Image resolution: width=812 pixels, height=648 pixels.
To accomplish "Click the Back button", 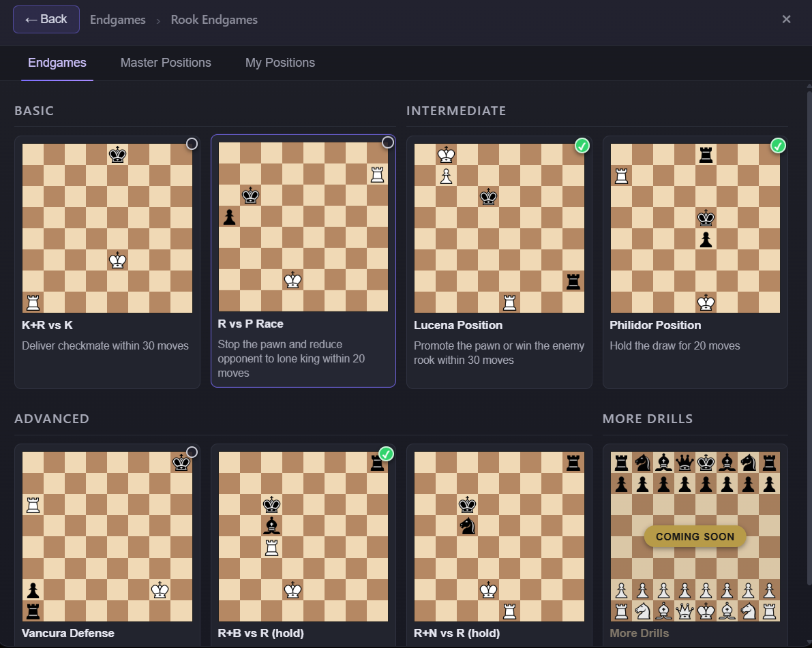I will (46, 19).
